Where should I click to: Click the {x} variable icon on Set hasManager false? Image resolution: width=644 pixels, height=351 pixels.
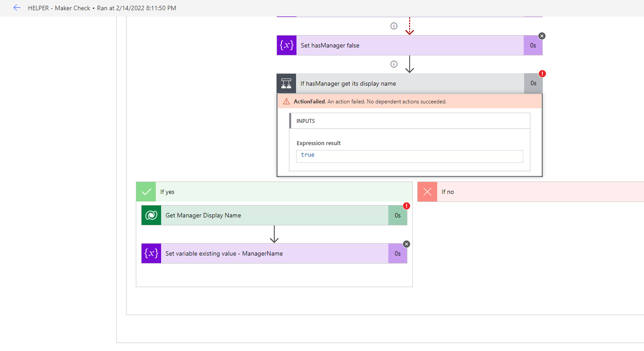click(286, 45)
